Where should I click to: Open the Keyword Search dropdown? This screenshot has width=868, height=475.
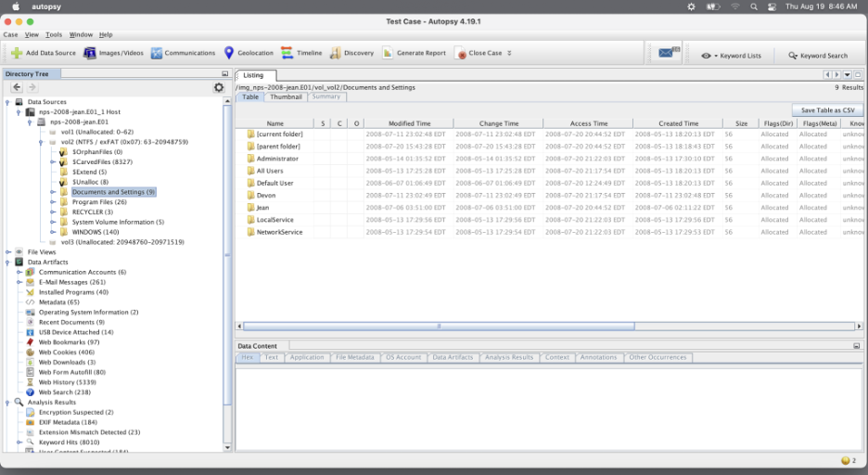[x=818, y=56]
